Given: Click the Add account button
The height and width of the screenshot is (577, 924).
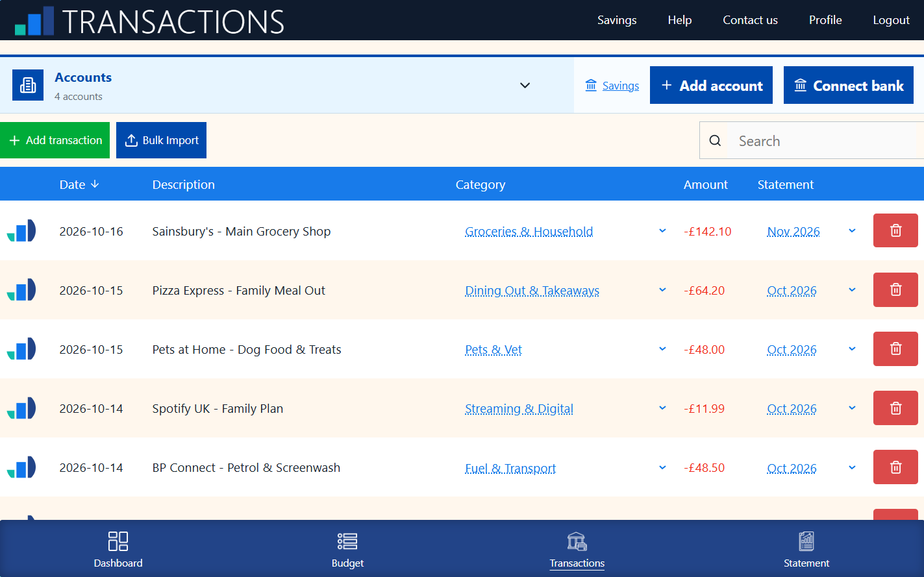Looking at the screenshot, I should (711, 85).
